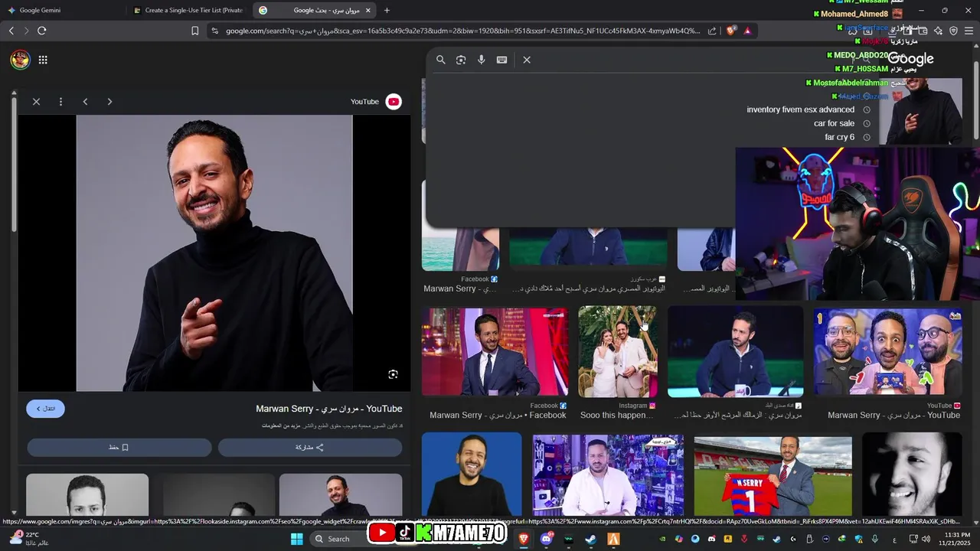Switch to the Google Gemini tab
Viewport: 980px width, 551px height.
(x=63, y=10)
